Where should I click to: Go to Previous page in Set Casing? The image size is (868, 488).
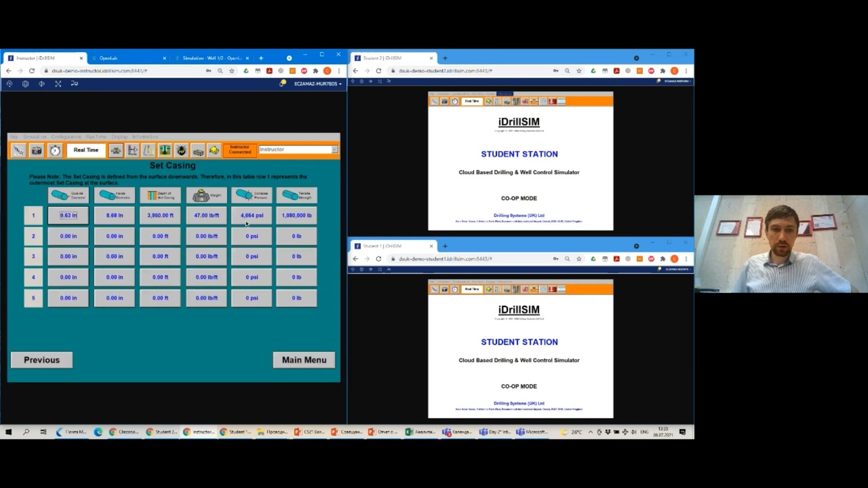coord(41,360)
